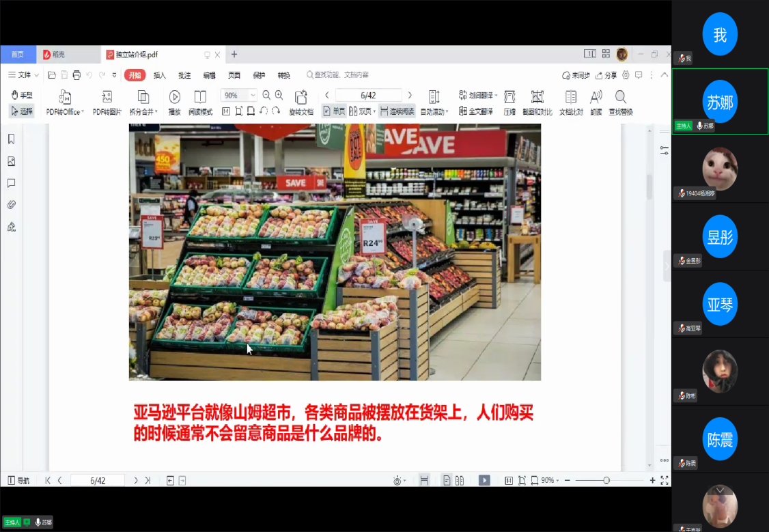Open 查找替换 find and replace
The height and width of the screenshot is (532, 769).
tap(620, 97)
